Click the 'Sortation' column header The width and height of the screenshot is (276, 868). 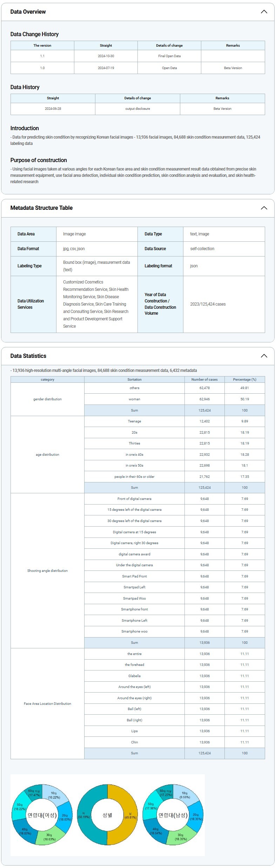(x=134, y=379)
